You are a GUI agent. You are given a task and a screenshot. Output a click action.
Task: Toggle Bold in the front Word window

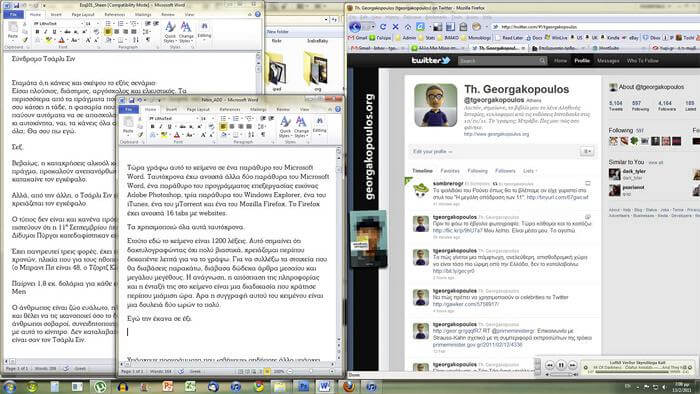point(153,127)
